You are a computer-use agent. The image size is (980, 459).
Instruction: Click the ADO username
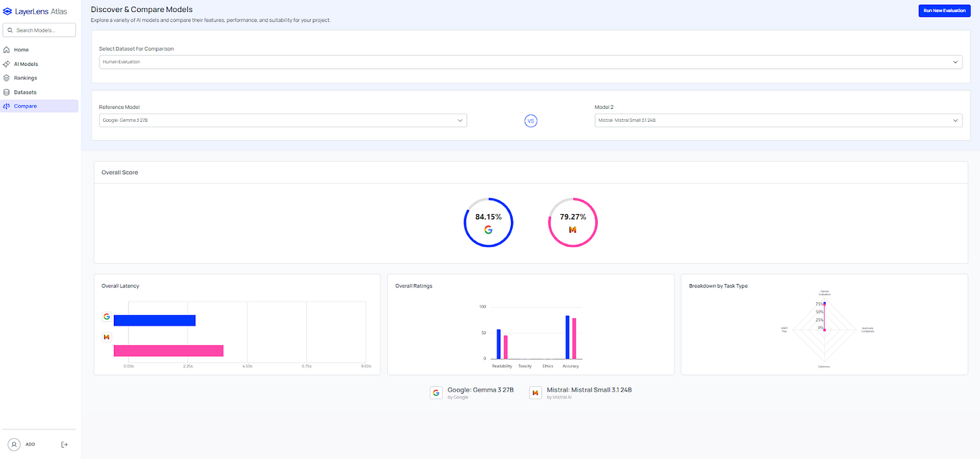coord(30,444)
